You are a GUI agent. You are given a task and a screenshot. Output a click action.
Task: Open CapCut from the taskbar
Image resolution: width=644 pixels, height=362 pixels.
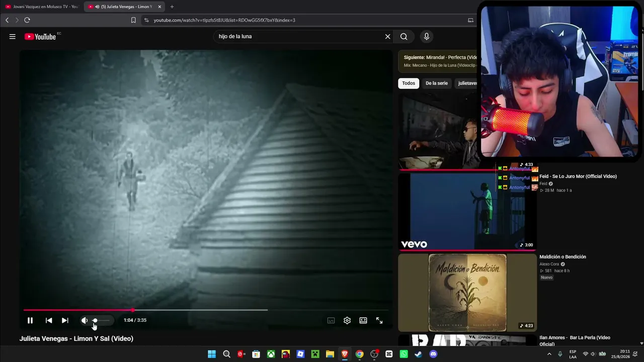point(389,354)
